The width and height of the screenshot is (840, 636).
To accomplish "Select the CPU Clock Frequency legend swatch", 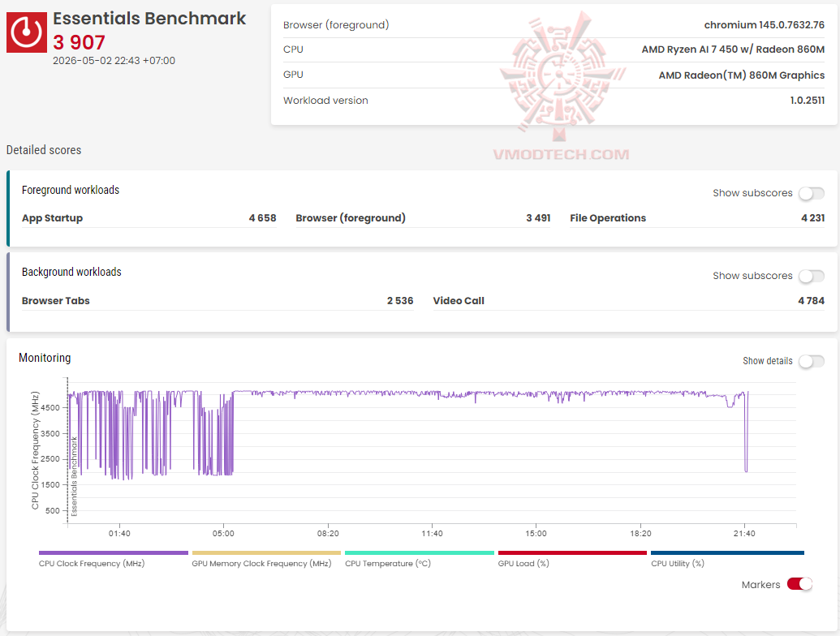I will pyautogui.click(x=114, y=552).
